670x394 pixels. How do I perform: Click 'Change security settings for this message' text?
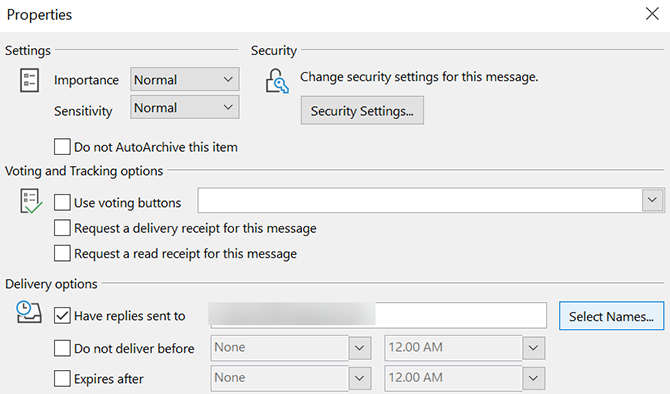(x=419, y=77)
